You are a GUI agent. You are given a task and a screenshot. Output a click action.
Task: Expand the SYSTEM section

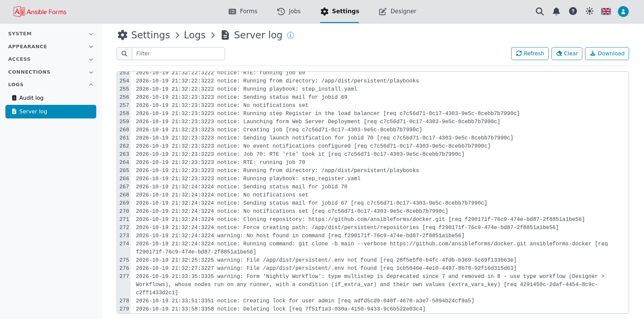pos(51,34)
